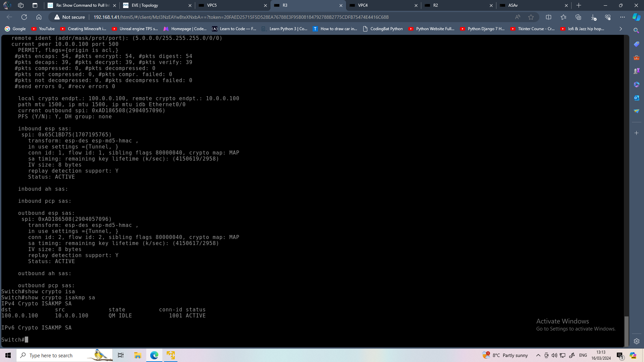
Task: Open sidebar Outlook icon
Action: [x=636, y=98]
